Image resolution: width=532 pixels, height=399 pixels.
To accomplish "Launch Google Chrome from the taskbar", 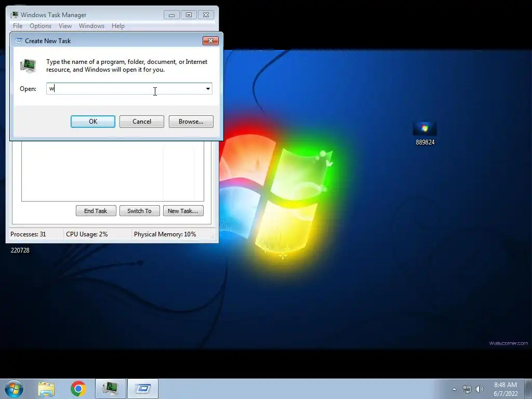I will click(x=78, y=389).
